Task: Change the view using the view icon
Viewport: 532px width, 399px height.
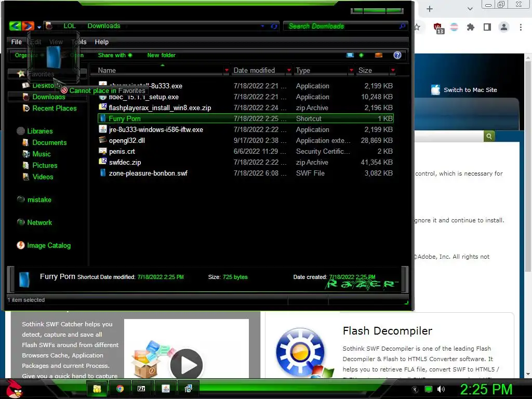Action: pyautogui.click(x=350, y=55)
